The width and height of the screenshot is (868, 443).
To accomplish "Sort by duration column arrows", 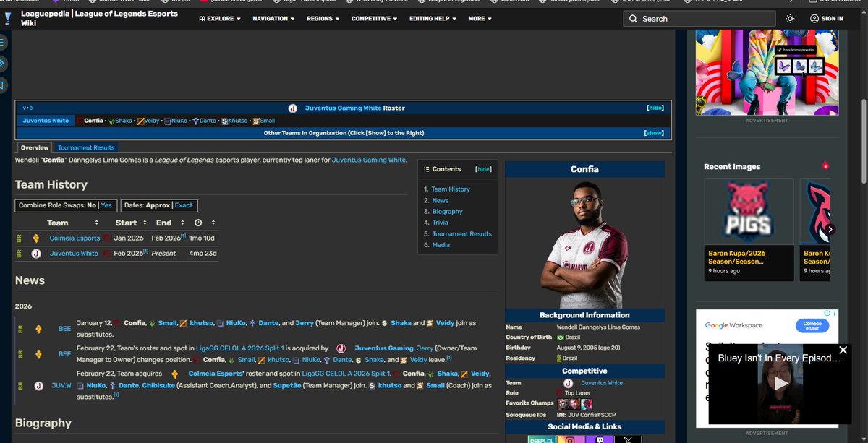I will [213, 223].
